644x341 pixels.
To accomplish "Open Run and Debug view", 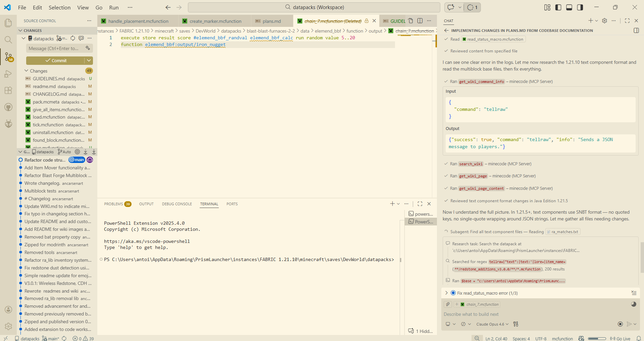I will click(8, 74).
